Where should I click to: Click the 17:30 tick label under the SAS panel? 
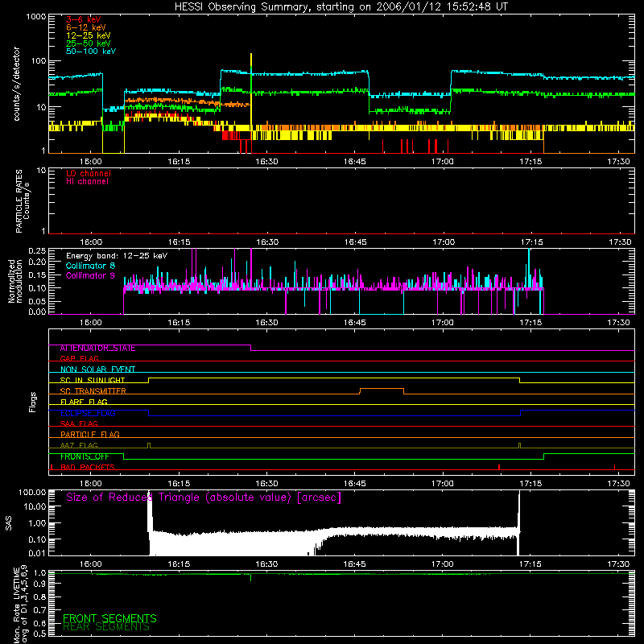click(618, 564)
